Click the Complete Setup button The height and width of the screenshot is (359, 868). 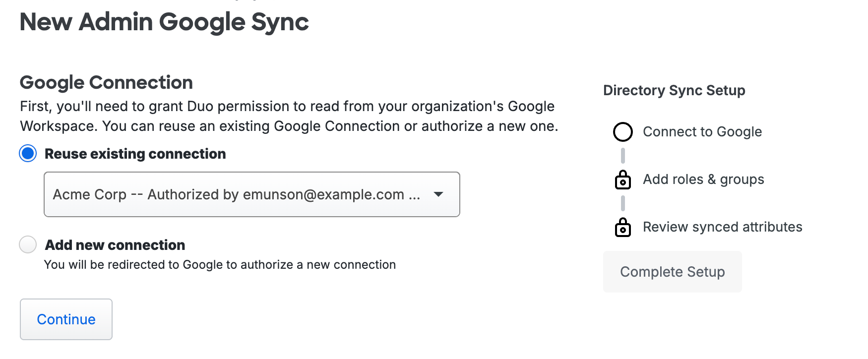coord(672,272)
